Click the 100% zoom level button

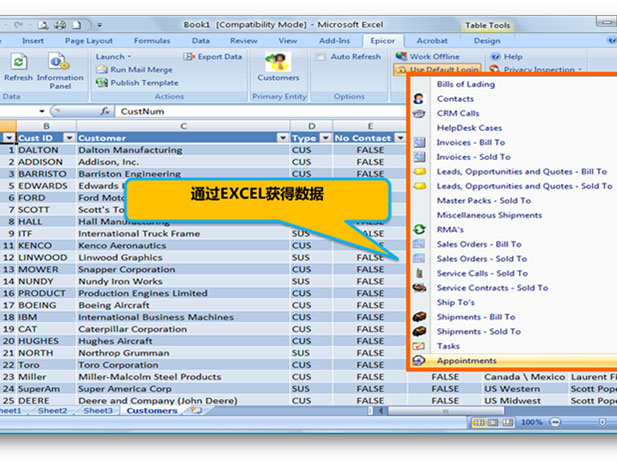[x=531, y=422]
